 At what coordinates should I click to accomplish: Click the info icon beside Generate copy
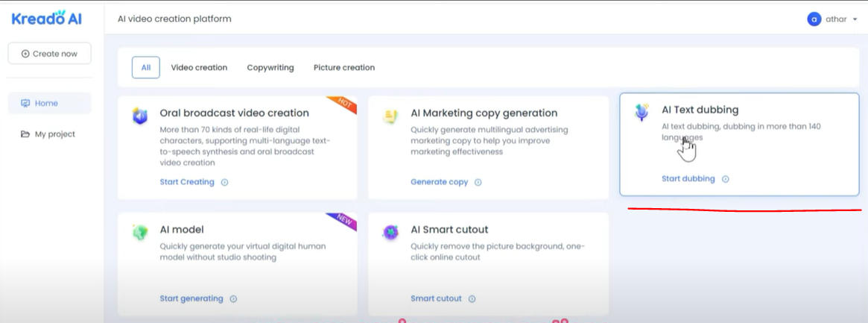click(478, 182)
